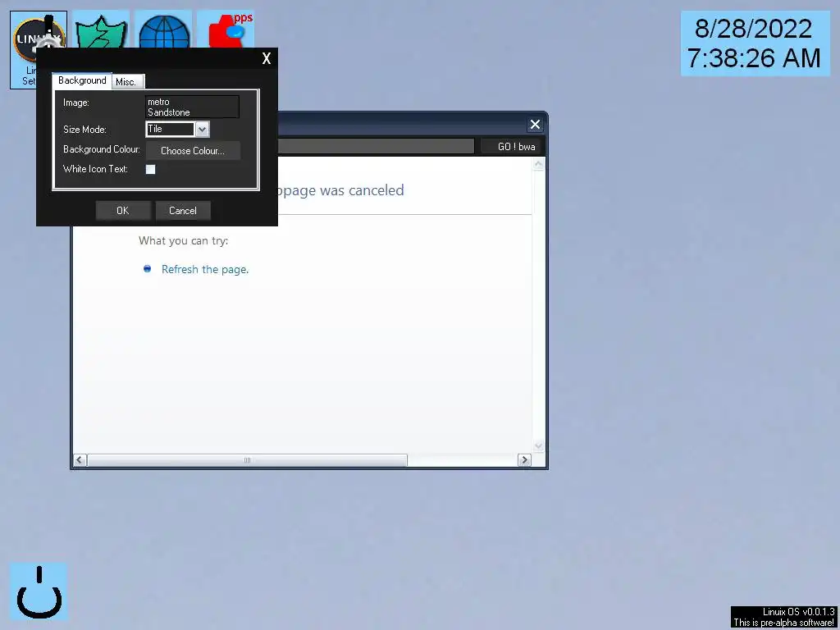Image resolution: width=840 pixels, height=630 pixels.
Task: Click the horizontal scrollbar thumb
Action: [x=247, y=460]
